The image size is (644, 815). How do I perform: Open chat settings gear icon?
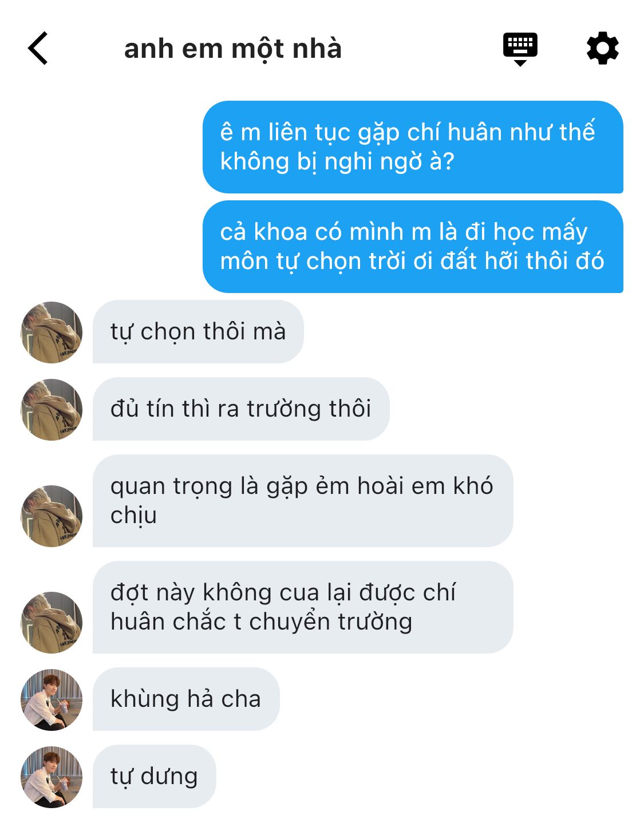603,49
